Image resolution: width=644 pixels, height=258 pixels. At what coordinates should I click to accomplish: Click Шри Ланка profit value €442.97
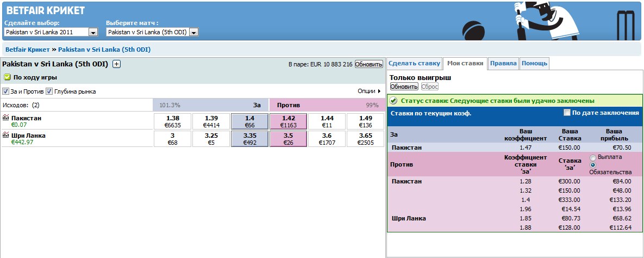click(x=22, y=142)
